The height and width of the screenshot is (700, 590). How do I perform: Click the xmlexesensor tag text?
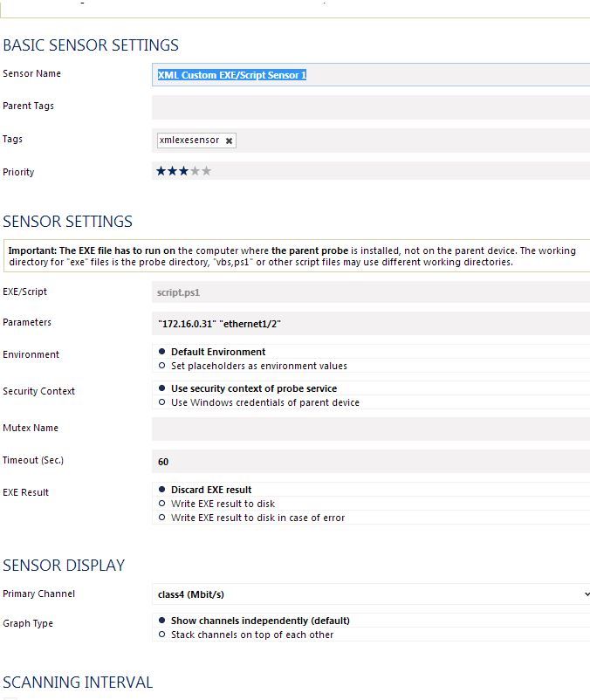[189, 141]
